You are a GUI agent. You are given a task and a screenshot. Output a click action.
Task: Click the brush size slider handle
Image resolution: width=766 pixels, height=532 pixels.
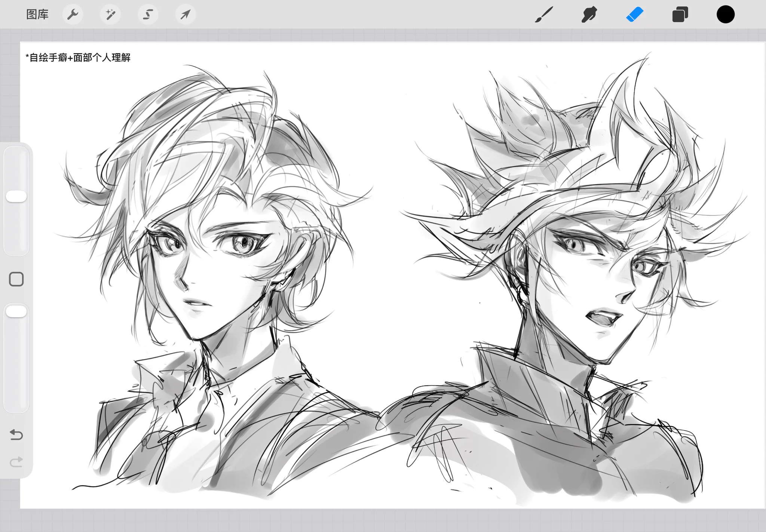tap(16, 196)
